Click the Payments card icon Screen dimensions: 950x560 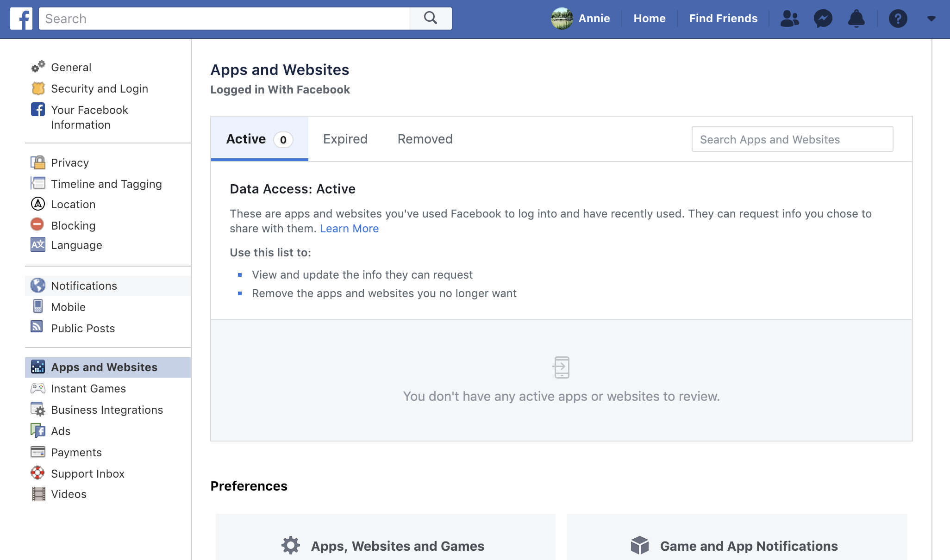click(x=38, y=452)
